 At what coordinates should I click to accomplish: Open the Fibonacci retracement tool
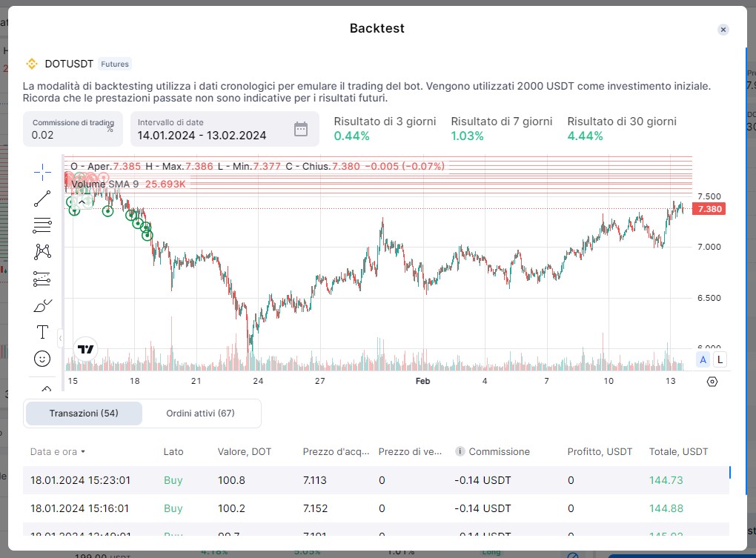tap(42, 225)
